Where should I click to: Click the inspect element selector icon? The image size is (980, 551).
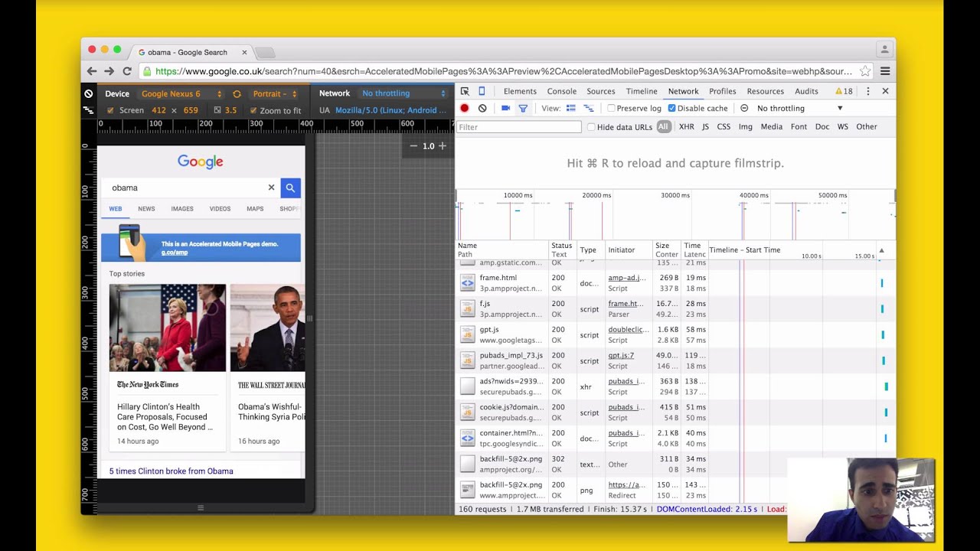coord(465,91)
